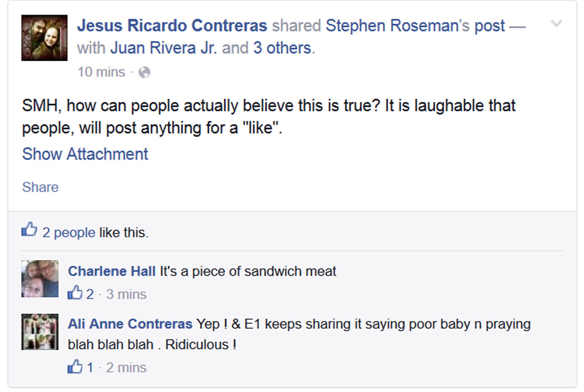
Task: Click the public globe privacy icon
Action: tap(144, 72)
